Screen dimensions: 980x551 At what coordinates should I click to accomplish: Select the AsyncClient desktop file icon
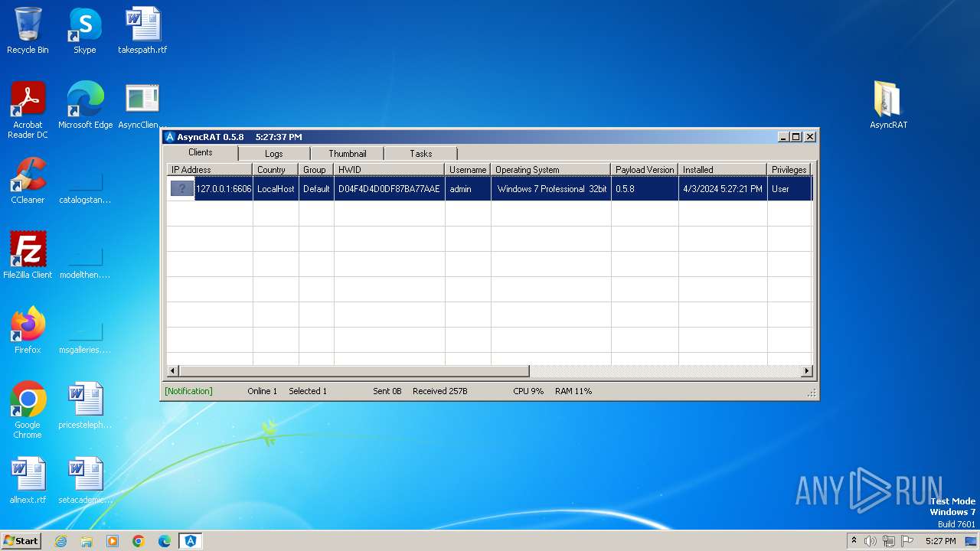point(142,106)
